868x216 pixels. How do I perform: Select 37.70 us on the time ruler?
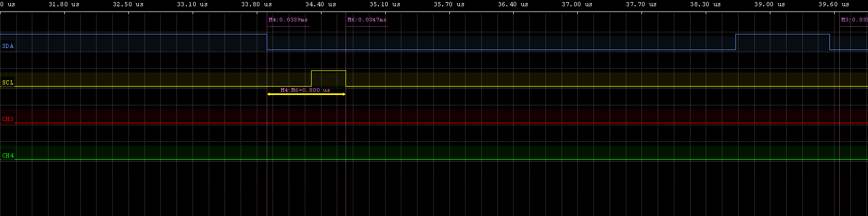641,4
